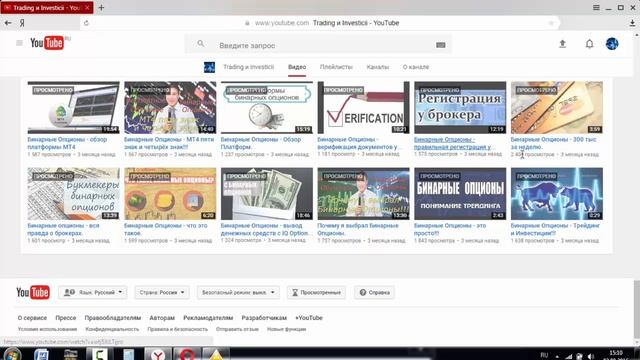Open thumbnail БИНАРНЫЕ ОПЦИОНЫ понимание трейдинга

pyautogui.click(x=460, y=194)
